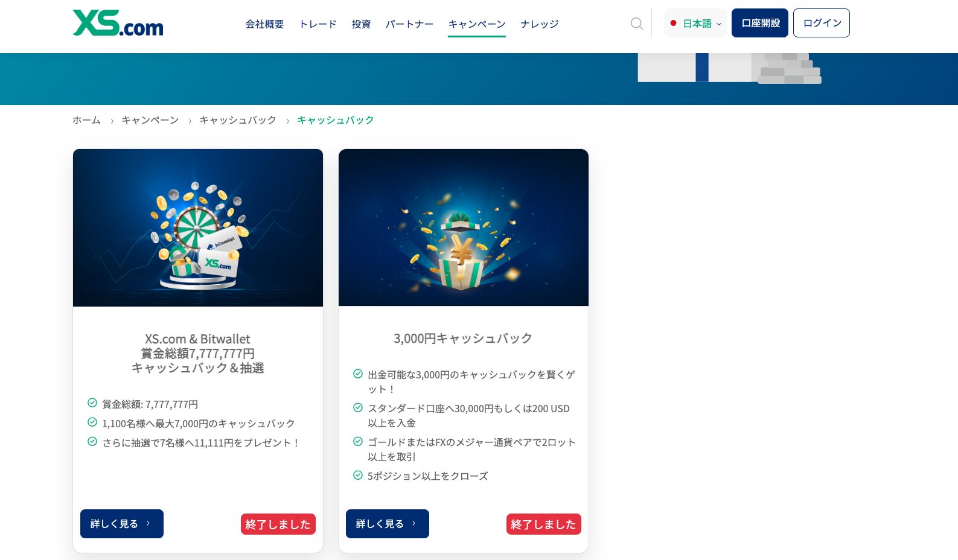Screen dimensions: 958x560
Task: Open the search magnifier icon
Action: (x=637, y=24)
